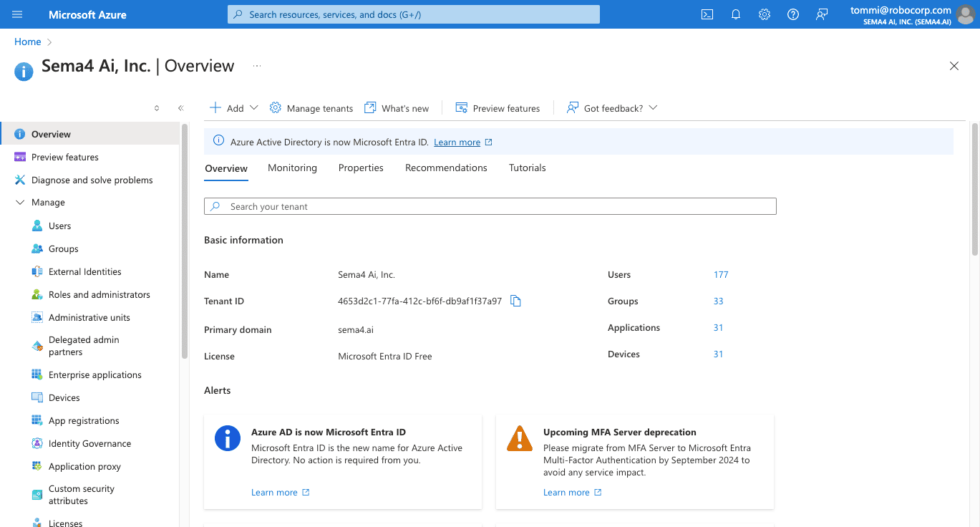This screenshot has width=980, height=527.
Task: Switch to the Monitoring tab
Action: point(292,168)
